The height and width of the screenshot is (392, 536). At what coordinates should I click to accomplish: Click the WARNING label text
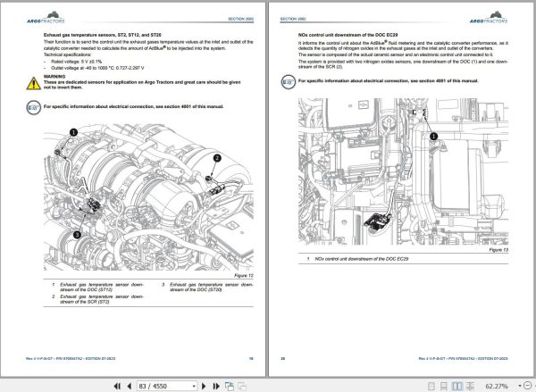tap(54, 77)
